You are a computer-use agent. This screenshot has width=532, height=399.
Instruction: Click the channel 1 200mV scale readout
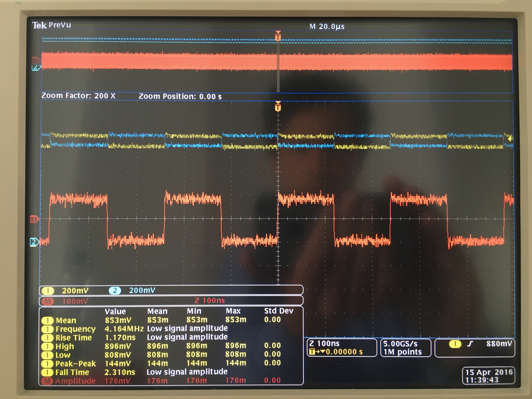(x=75, y=291)
